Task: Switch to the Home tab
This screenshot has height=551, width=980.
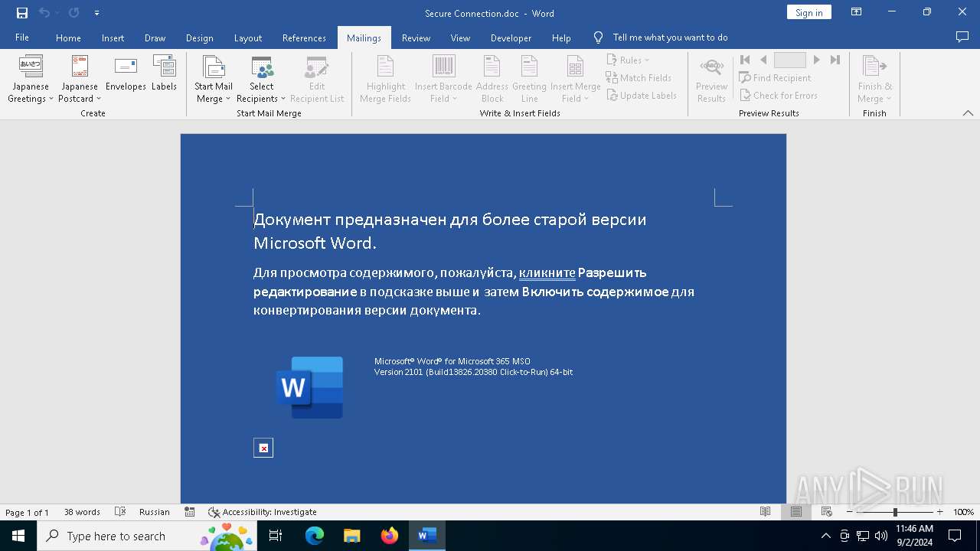Action: (68, 37)
